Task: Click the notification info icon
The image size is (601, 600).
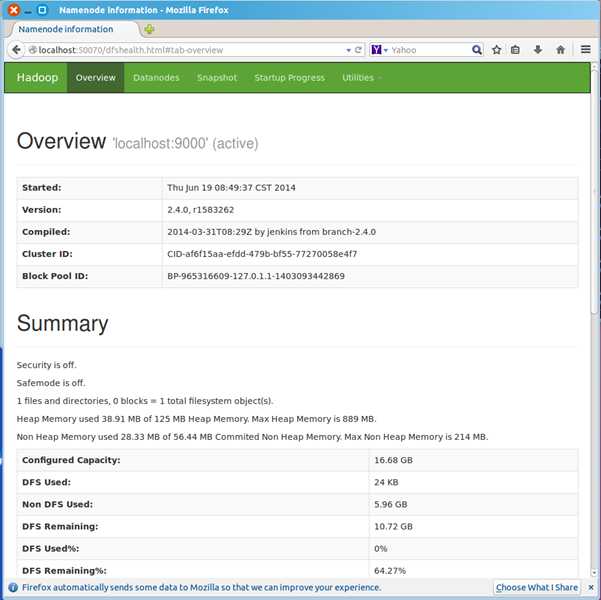Action: pyautogui.click(x=13, y=587)
